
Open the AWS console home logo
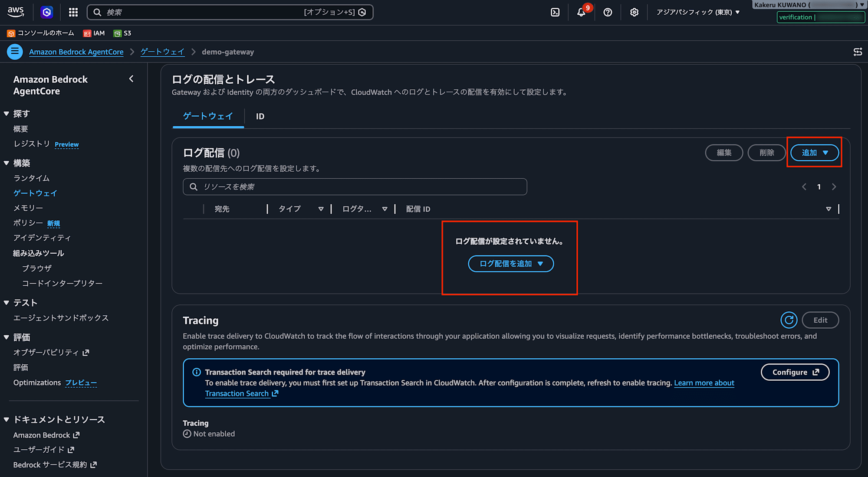click(16, 12)
